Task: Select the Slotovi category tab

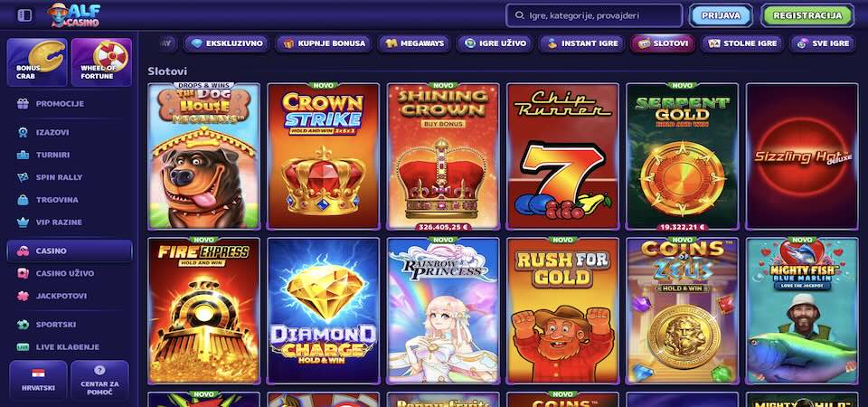Action: (663, 43)
